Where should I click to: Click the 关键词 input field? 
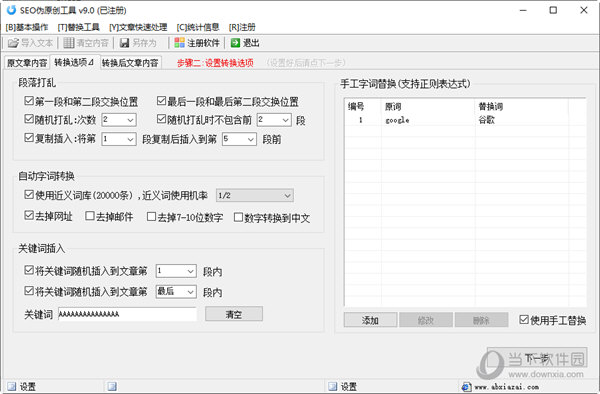click(127, 314)
